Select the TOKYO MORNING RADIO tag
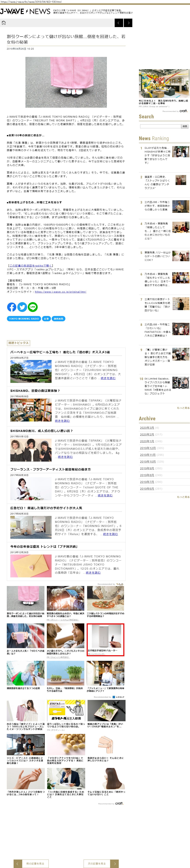The height and width of the screenshot is (868, 190). coord(24,318)
